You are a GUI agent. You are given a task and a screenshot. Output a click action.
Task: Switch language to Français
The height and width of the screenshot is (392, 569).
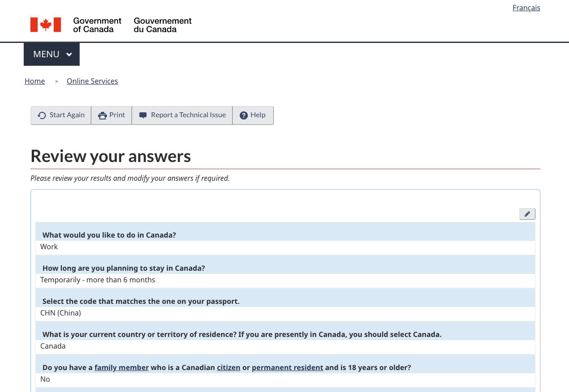(x=526, y=8)
